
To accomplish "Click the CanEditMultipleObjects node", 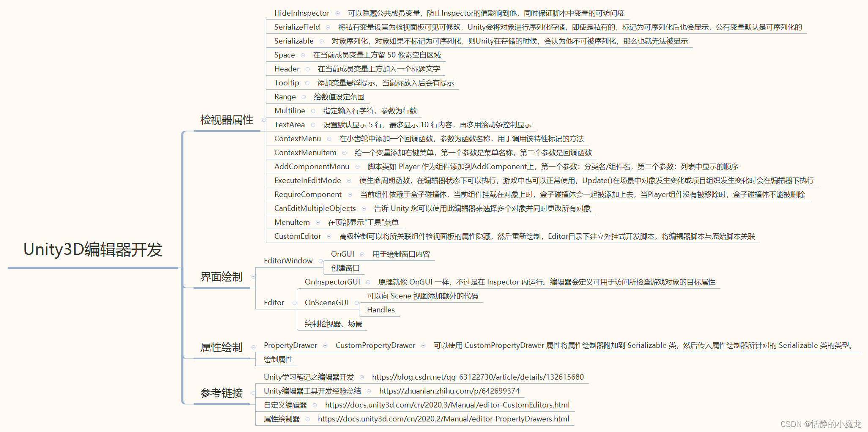I will pos(315,208).
